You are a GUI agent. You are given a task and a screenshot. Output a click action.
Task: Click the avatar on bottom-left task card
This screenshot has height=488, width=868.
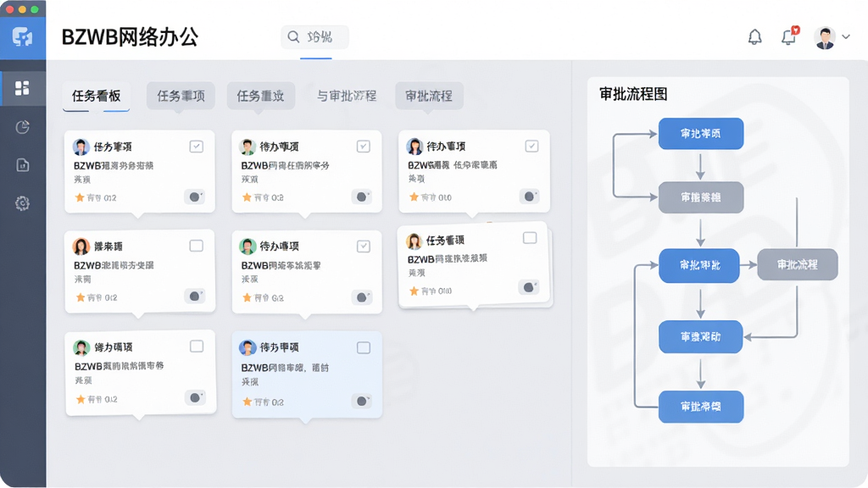(81, 347)
